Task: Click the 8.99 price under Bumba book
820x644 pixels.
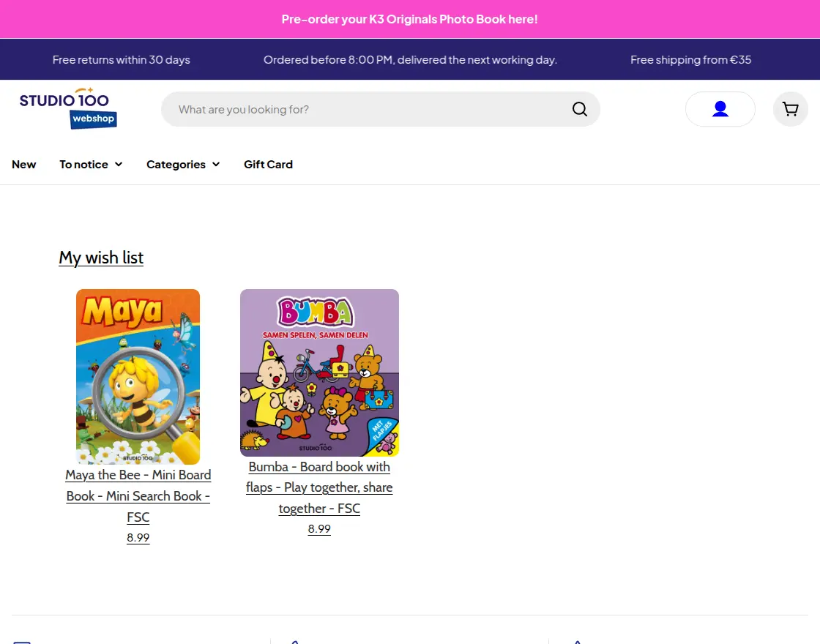Action: pos(319,529)
